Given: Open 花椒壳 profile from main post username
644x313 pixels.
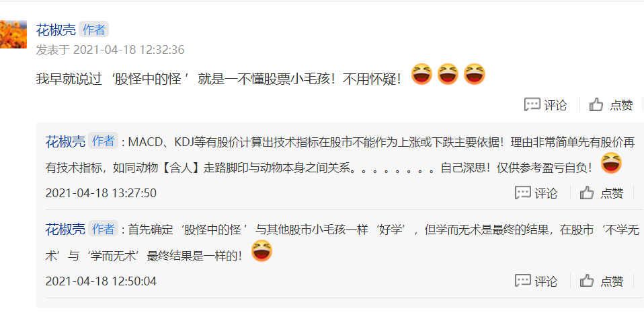Looking at the screenshot, I should click(56, 30).
